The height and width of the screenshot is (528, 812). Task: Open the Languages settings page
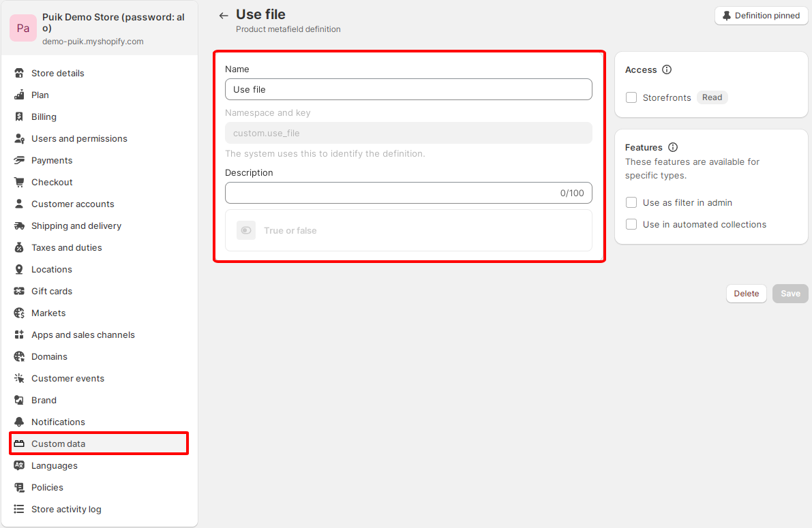point(55,465)
